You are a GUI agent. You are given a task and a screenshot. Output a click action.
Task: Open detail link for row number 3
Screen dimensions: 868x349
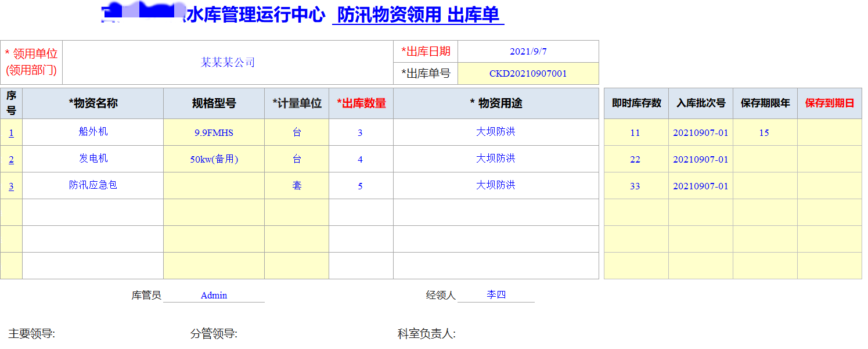11,186
